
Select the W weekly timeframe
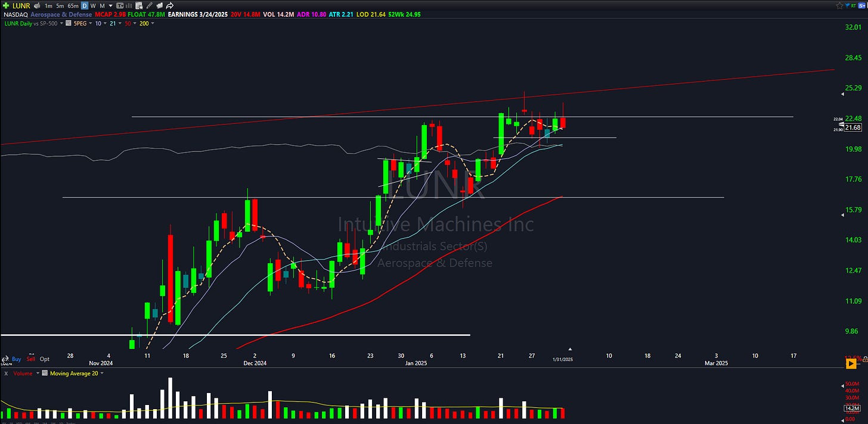pos(93,5)
